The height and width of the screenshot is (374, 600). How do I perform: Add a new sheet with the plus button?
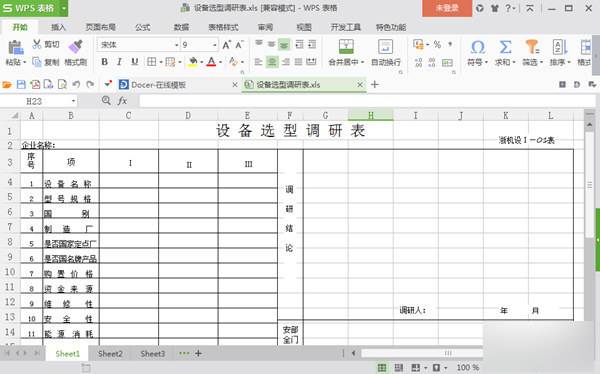pos(198,353)
